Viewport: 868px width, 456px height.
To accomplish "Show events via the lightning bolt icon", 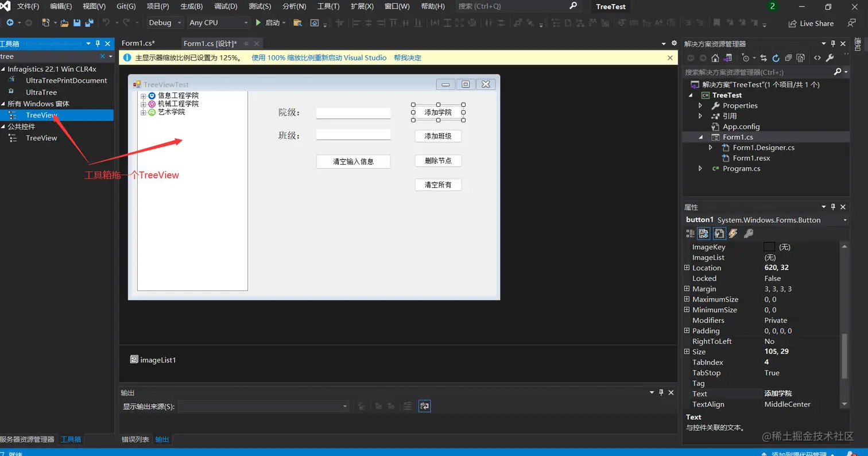I will [733, 234].
